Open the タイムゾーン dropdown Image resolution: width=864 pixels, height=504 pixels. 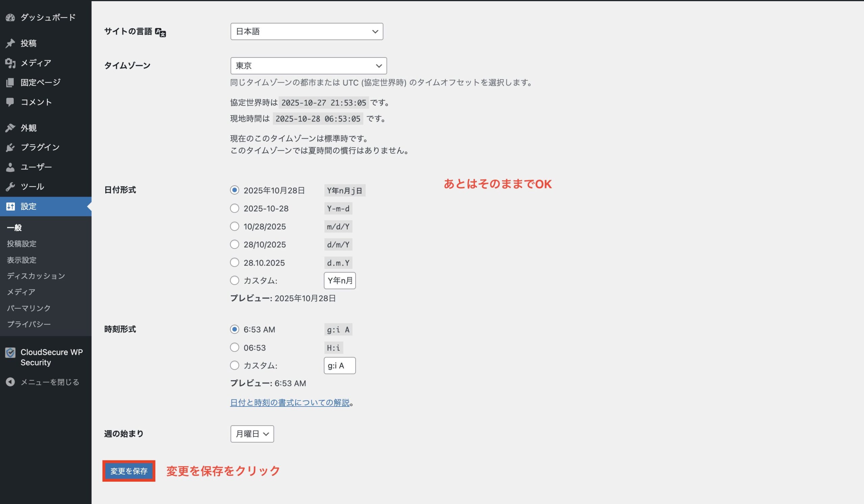point(308,65)
